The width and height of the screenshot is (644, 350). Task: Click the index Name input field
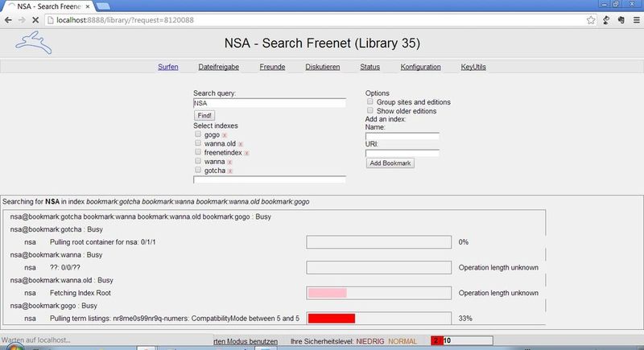click(402, 136)
